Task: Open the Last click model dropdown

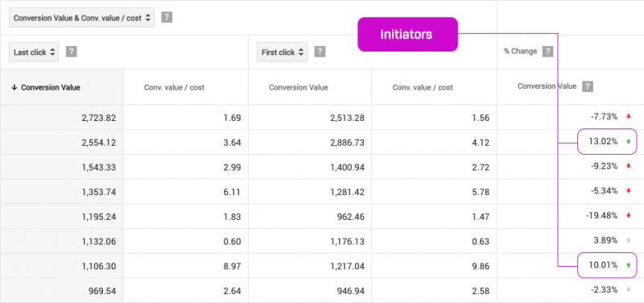Action: tap(34, 52)
